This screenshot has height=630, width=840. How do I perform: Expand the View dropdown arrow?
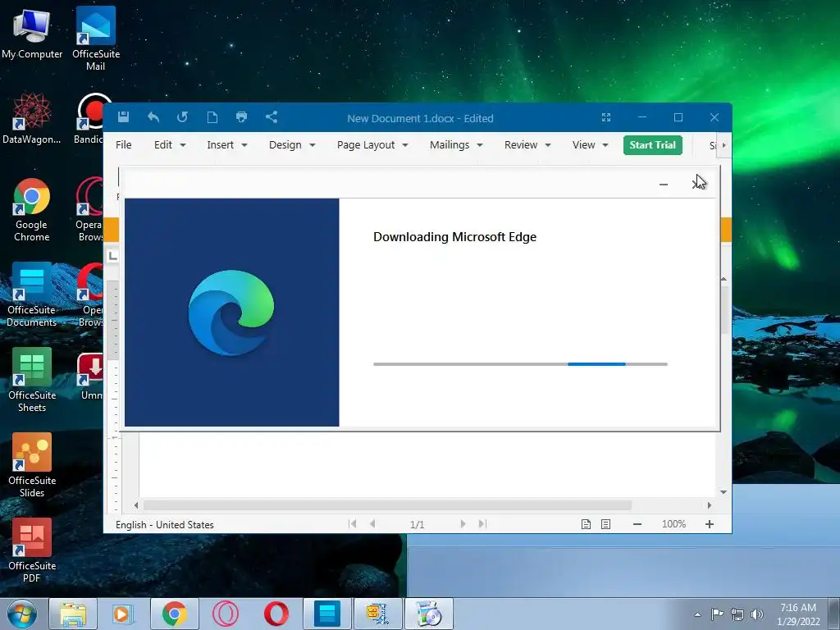pyautogui.click(x=605, y=145)
